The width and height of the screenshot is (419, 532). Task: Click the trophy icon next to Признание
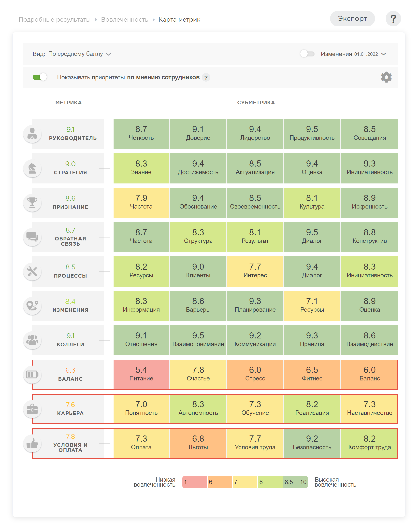coord(33,203)
